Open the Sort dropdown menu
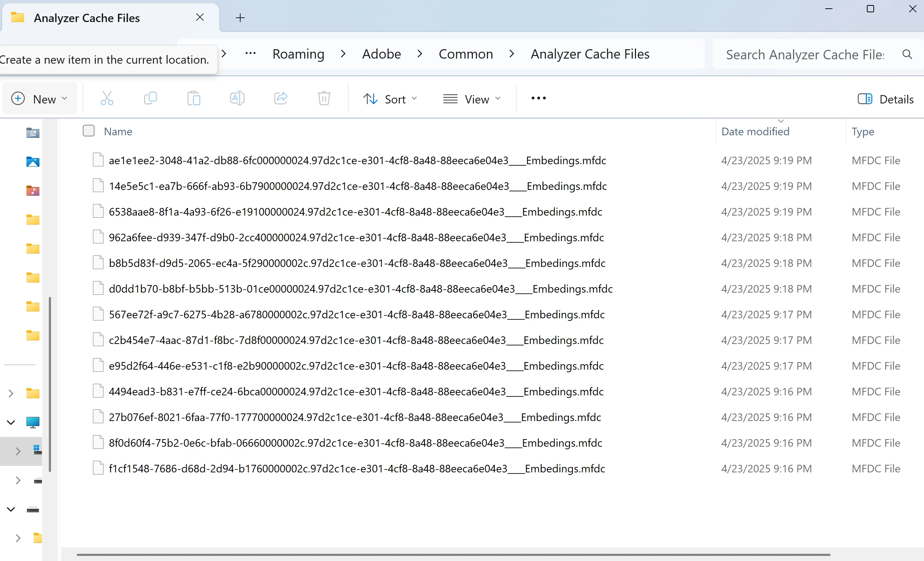The height and width of the screenshot is (561, 924). coord(390,99)
